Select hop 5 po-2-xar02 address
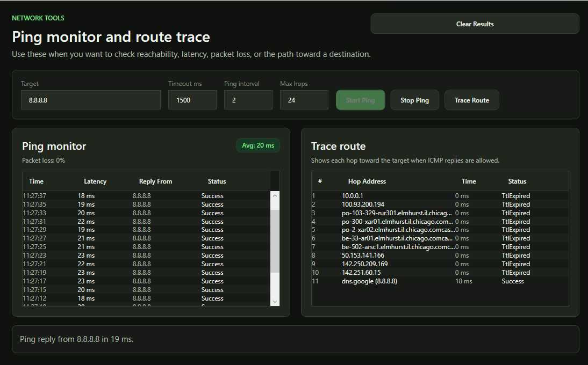Image resolution: width=588 pixels, height=365 pixels. coord(398,230)
